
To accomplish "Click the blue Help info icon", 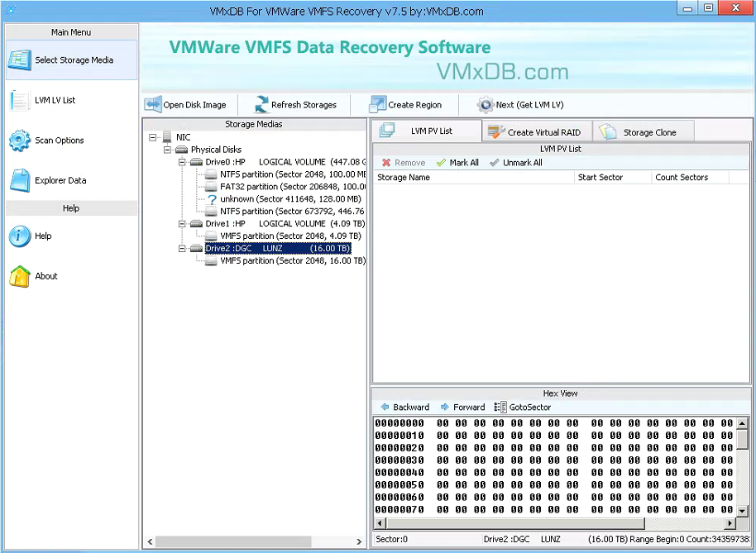I will tap(19, 236).
